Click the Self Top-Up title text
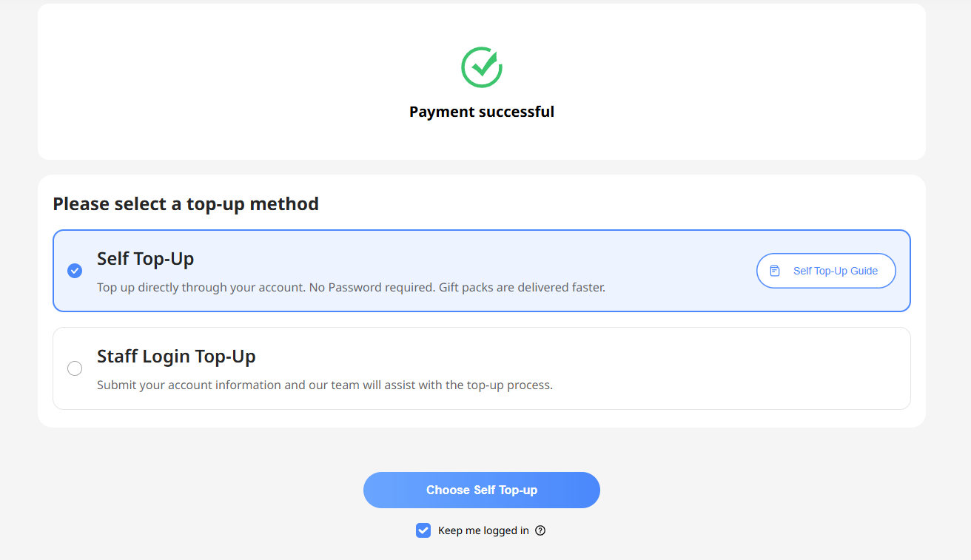This screenshot has width=971, height=560. [x=146, y=258]
